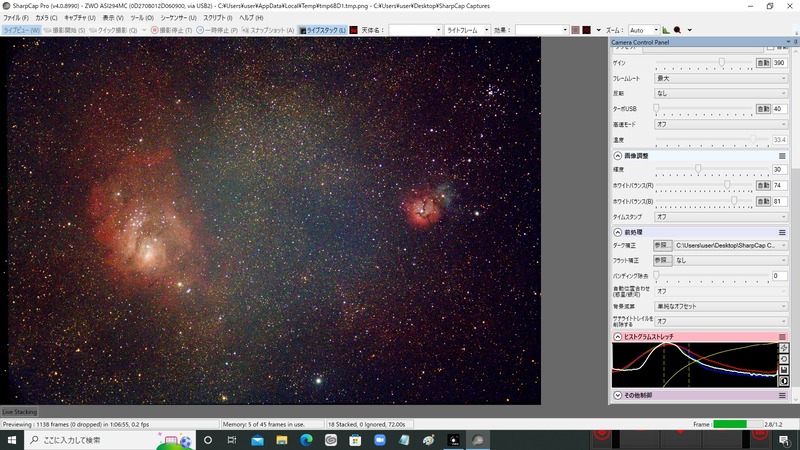Open the ファイル menu
Viewport: 800px width, 450px height.
click(16, 18)
